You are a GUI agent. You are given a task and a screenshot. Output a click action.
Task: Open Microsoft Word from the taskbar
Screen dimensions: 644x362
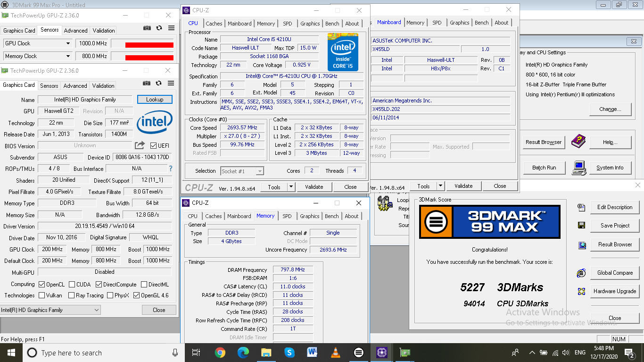[313, 353]
